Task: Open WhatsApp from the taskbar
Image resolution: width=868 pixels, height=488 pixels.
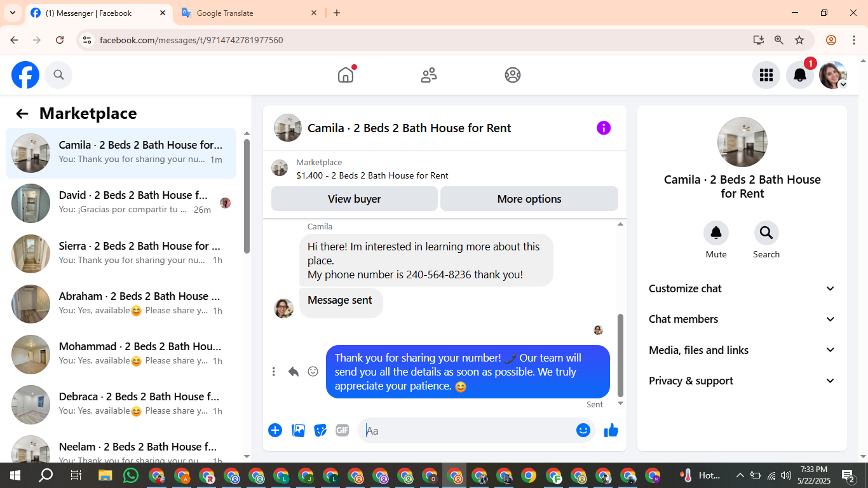Action: coord(131,475)
